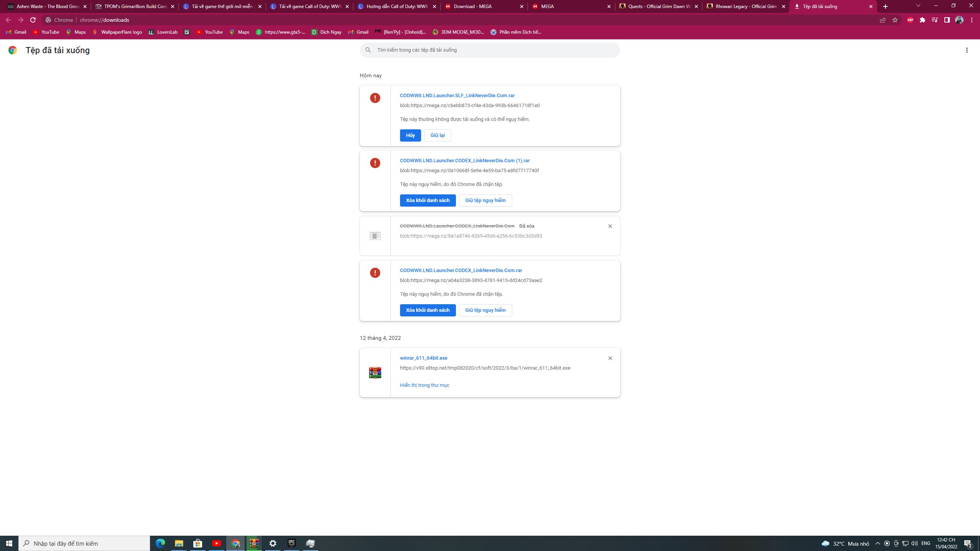980x551 pixels.
Task: Click the back navigation arrow
Action: click(8, 20)
